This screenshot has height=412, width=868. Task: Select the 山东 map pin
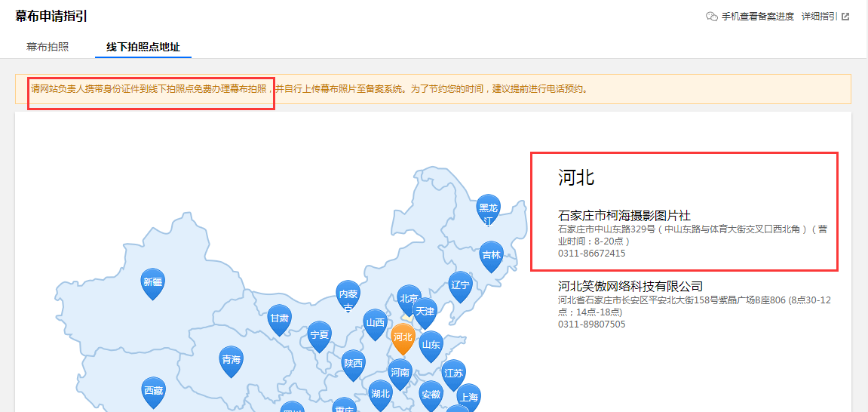click(x=431, y=346)
